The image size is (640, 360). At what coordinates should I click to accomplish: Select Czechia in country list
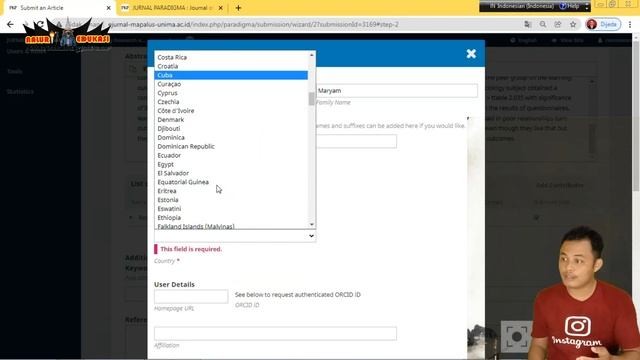click(231, 102)
